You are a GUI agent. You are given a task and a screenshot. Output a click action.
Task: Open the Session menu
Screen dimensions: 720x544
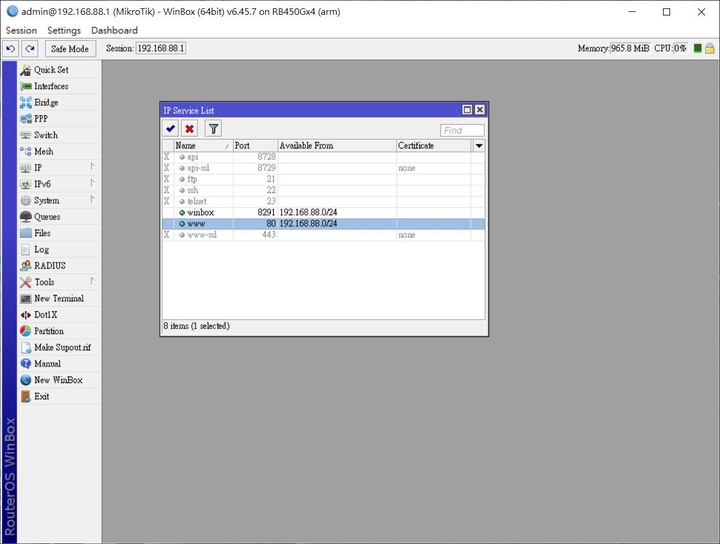[21, 30]
